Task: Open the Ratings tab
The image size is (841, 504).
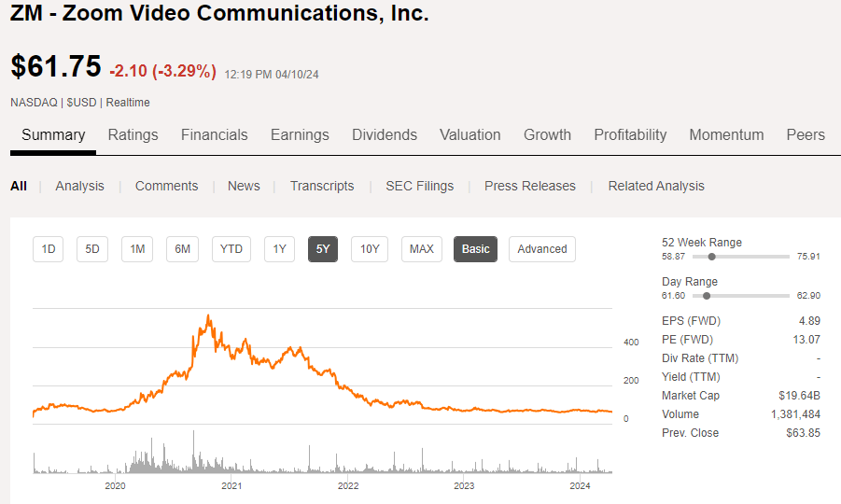Action: pos(133,135)
